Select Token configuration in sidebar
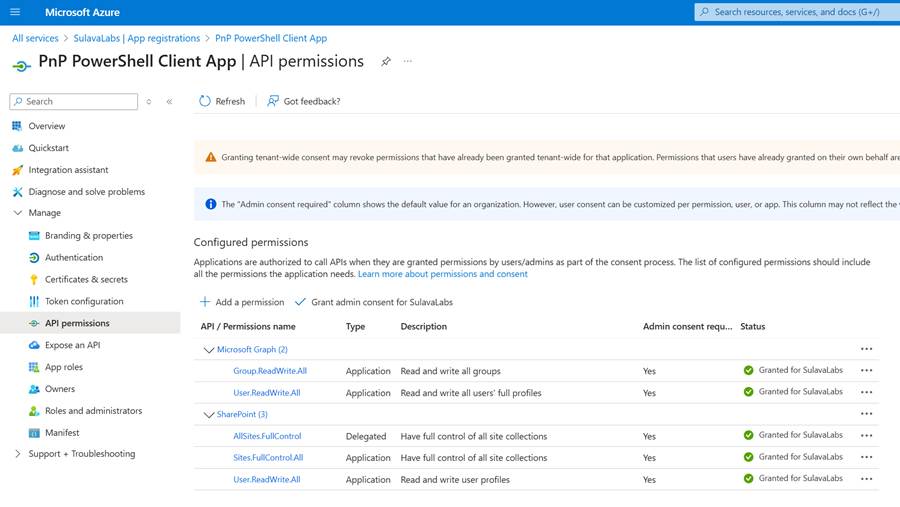 (84, 301)
